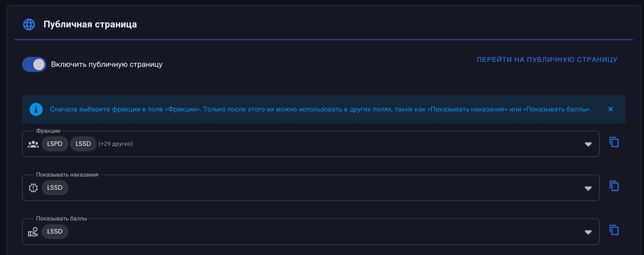
Task: Copy the Показывать наказания field value
Action: click(x=614, y=186)
